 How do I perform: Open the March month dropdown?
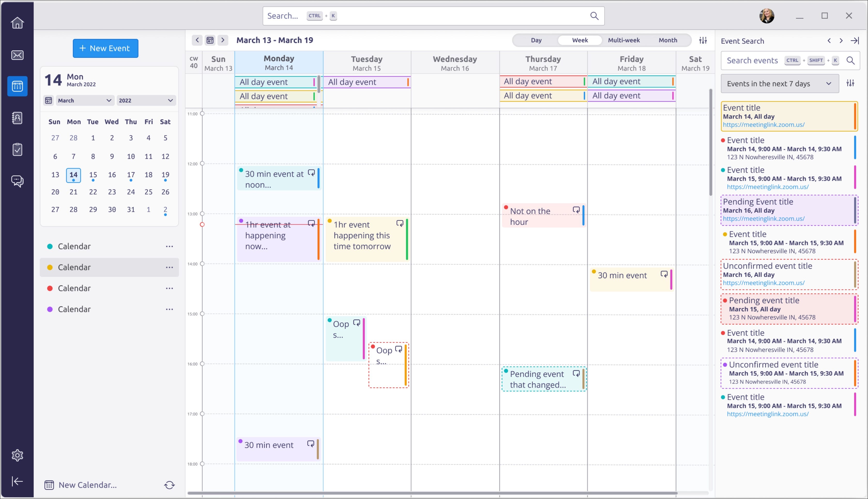click(x=85, y=100)
